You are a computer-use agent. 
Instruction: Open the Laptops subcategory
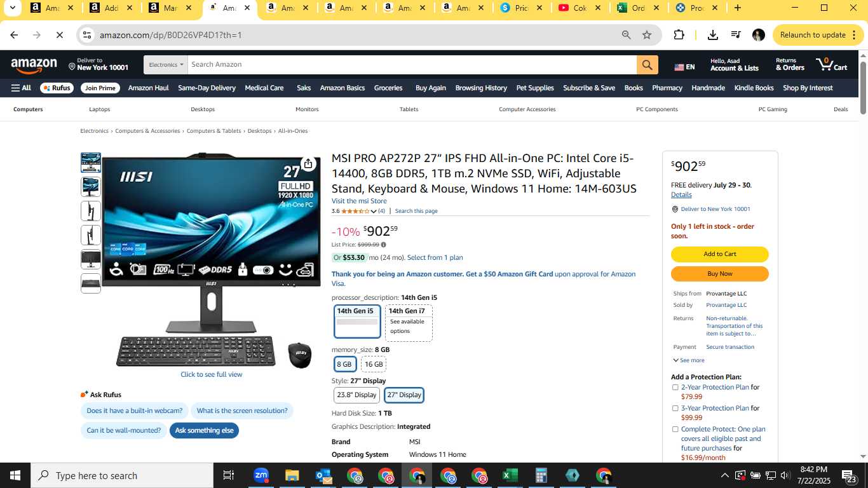pos(100,109)
